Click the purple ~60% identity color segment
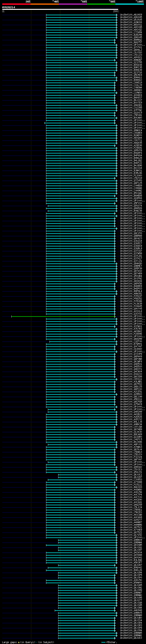 pyautogui.click(x=73, y=4)
